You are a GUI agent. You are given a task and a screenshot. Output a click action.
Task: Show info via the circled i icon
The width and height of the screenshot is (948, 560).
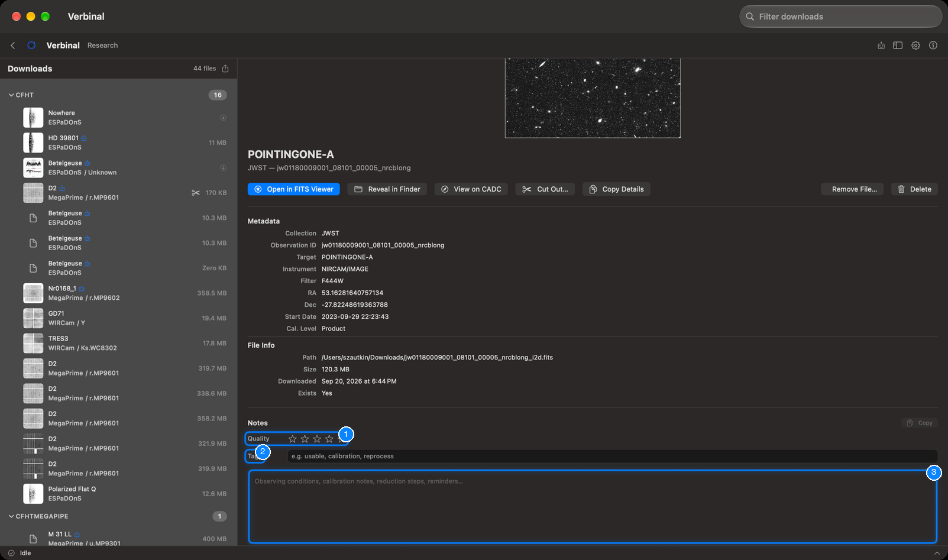click(x=933, y=46)
